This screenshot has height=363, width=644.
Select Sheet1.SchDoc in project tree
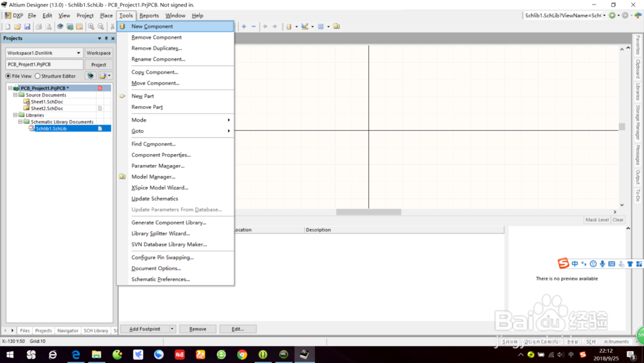pyautogui.click(x=47, y=101)
